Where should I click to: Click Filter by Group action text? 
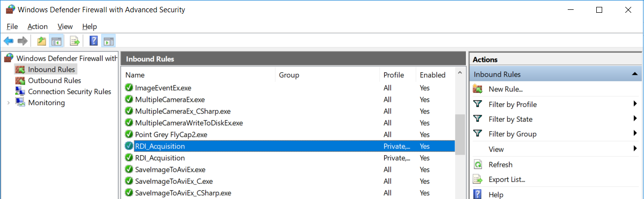coord(512,134)
